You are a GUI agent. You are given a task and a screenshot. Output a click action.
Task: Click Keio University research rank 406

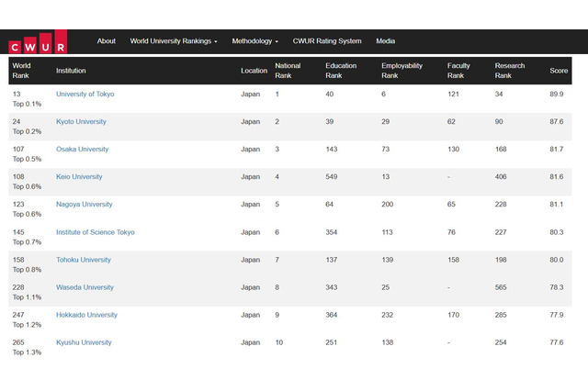coord(501,177)
